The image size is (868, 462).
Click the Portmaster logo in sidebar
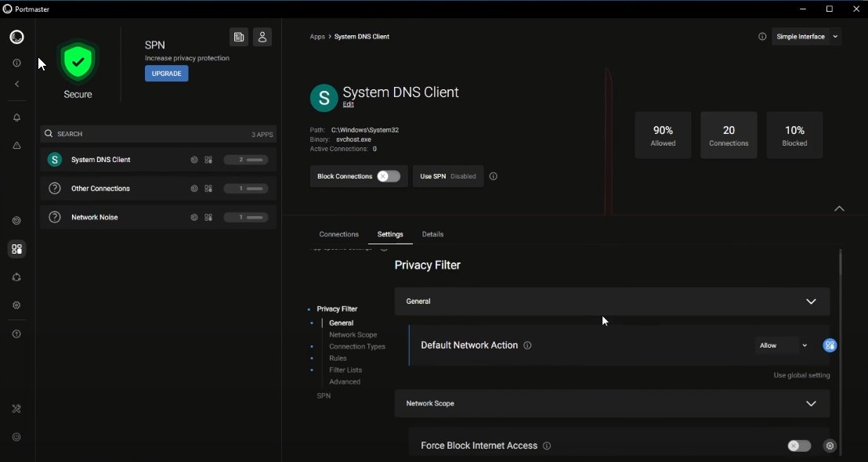16,37
